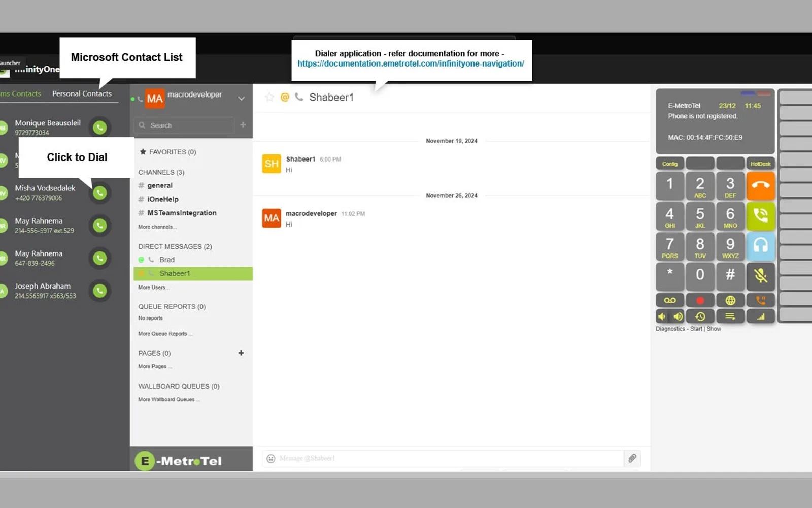
Task: Expand More Wallboard Queues
Action: (x=169, y=400)
